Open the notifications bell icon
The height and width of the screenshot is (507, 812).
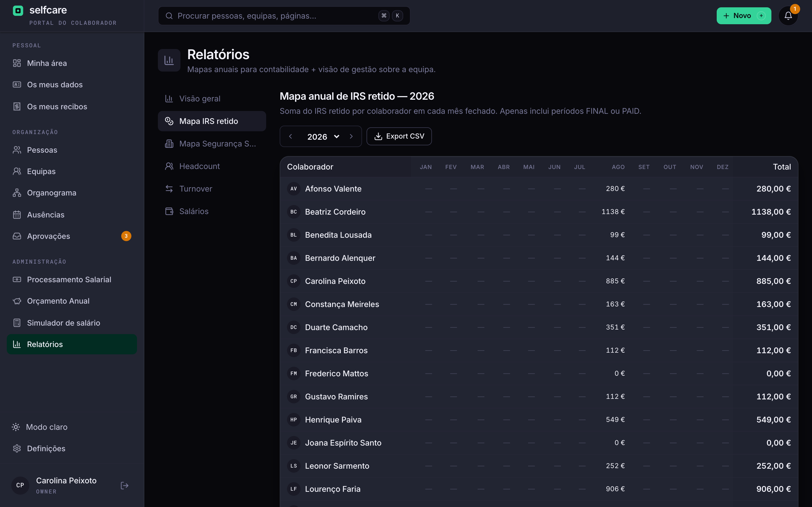coord(788,16)
